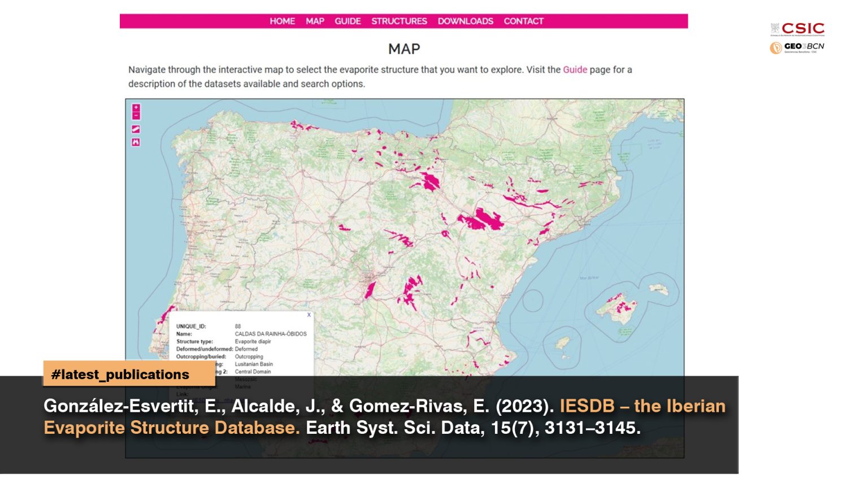Activate the ruler measure tool on map
The image size is (868, 488).
136,129
